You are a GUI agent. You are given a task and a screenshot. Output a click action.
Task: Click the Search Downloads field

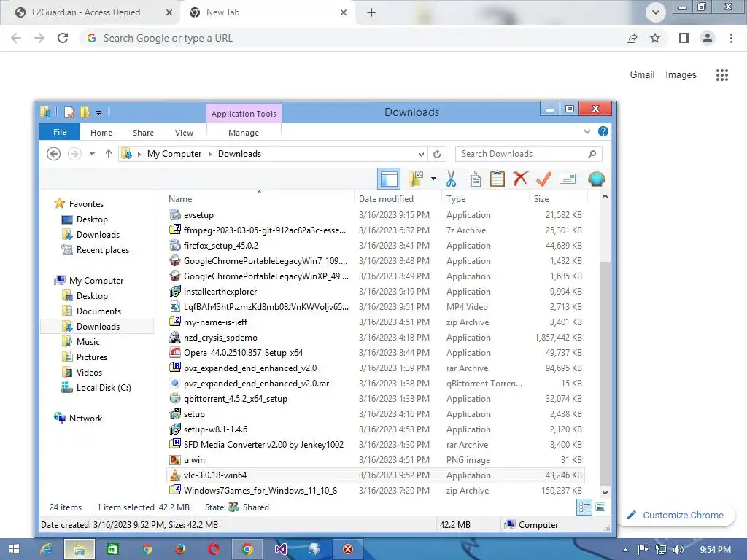pyautogui.click(x=529, y=154)
